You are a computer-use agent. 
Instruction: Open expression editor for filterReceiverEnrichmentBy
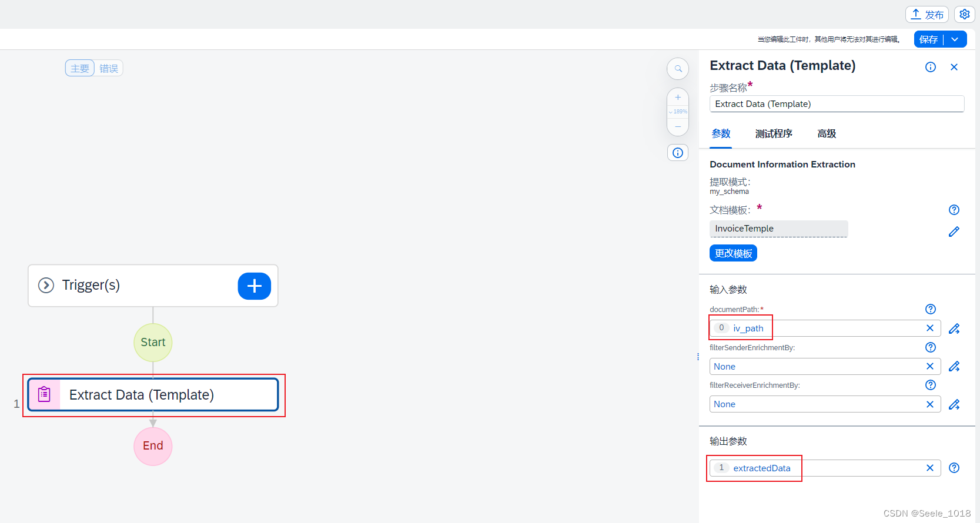954,404
